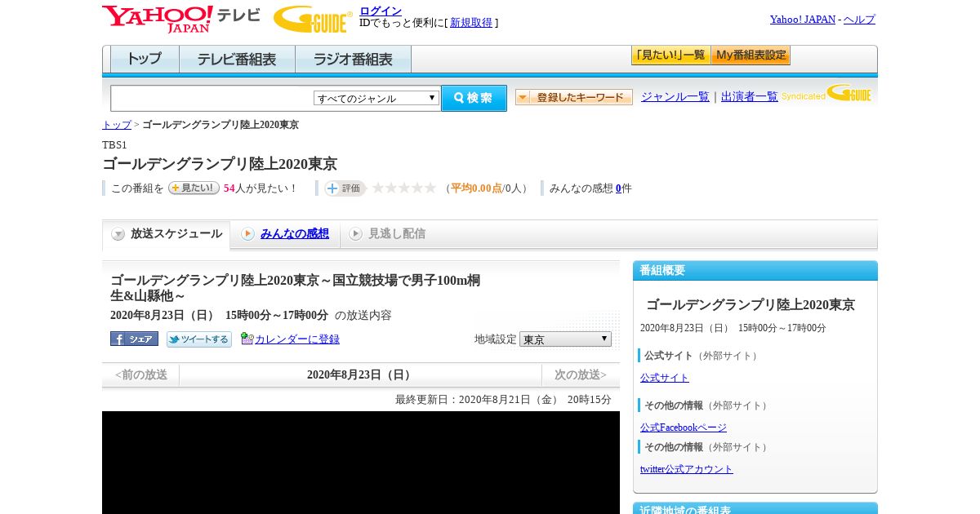Viewport: 980px width, 514px height.
Task: Open the 公式Facebookページ link
Action: click(684, 428)
